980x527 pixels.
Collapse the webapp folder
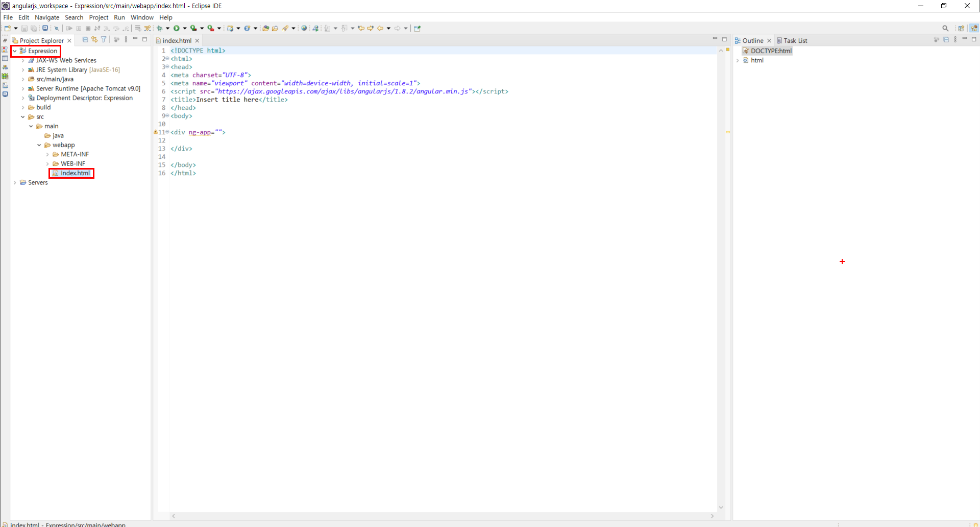[39, 145]
